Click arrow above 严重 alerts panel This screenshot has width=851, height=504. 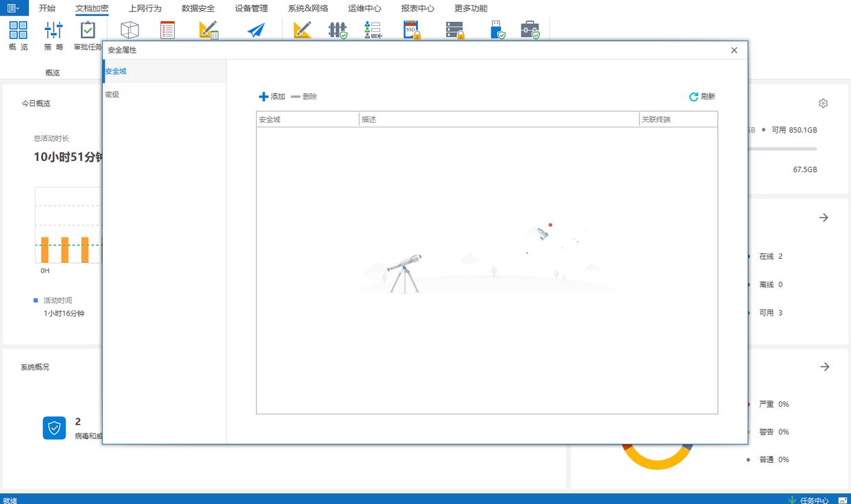click(824, 367)
